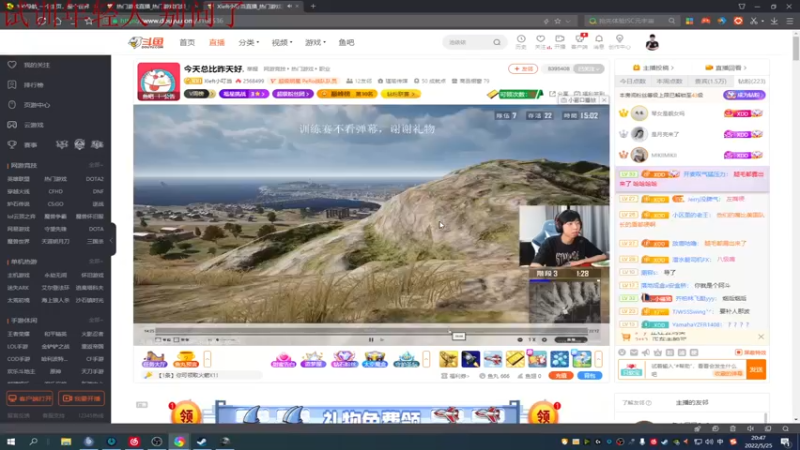The image size is (800, 450).
Task: Expand the 分类 category dropdown
Action: pos(248,43)
